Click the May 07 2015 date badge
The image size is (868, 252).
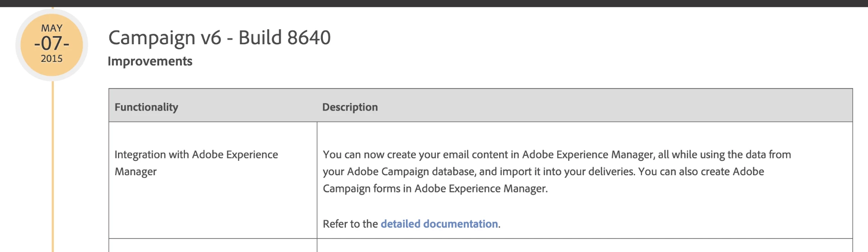[52, 44]
